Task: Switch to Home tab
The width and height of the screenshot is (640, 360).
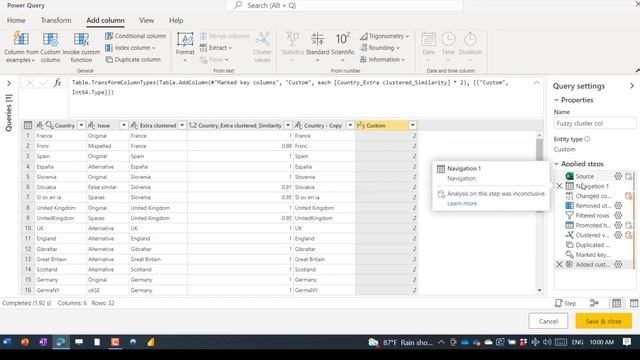Action: tap(16, 20)
